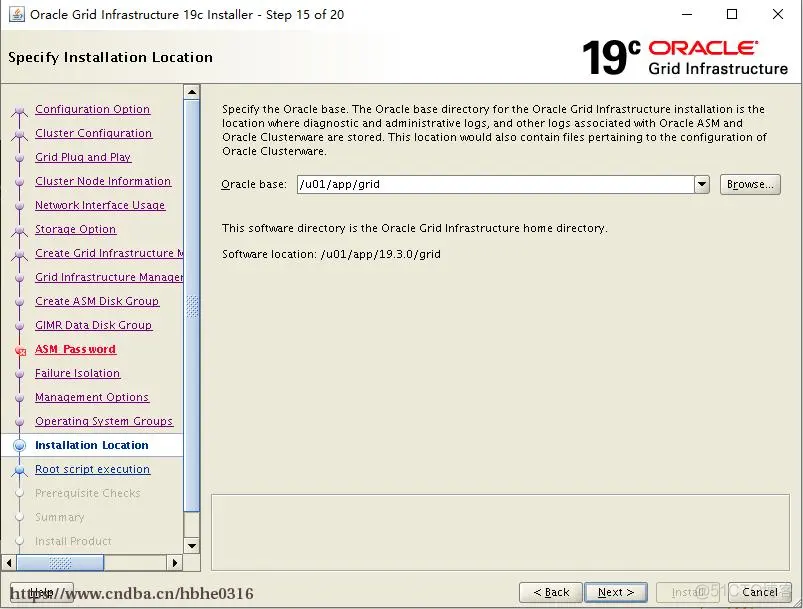The height and width of the screenshot is (609, 803).
Task: Click the step list horizontal scrollbar thumb
Action: (x=60, y=563)
